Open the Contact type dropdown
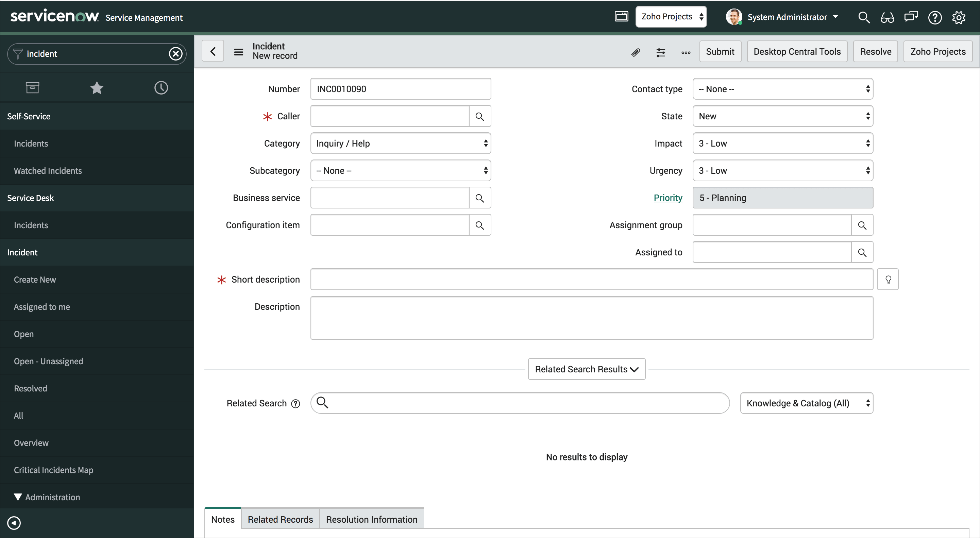The image size is (980, 538). (782, 89)
